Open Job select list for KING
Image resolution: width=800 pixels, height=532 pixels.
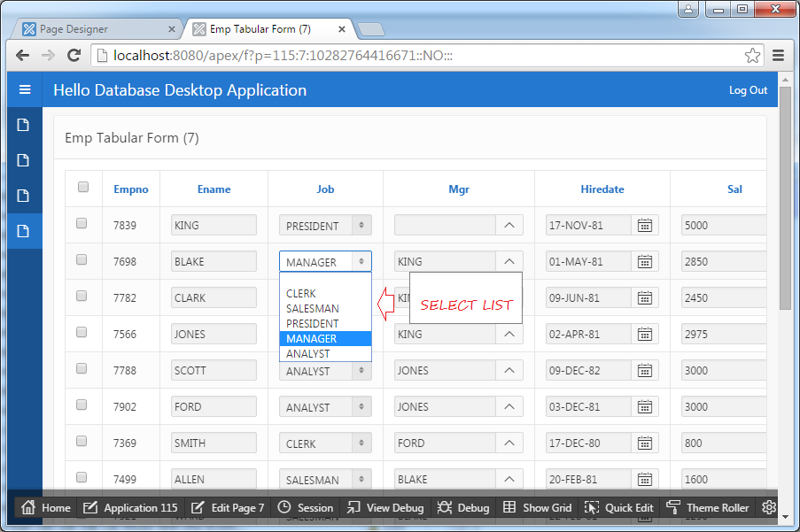pos(325,225)
